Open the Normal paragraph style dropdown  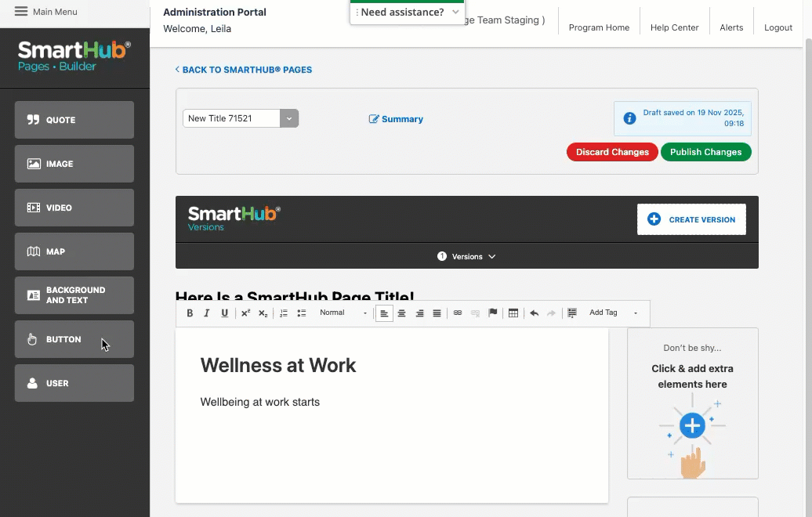343,313
